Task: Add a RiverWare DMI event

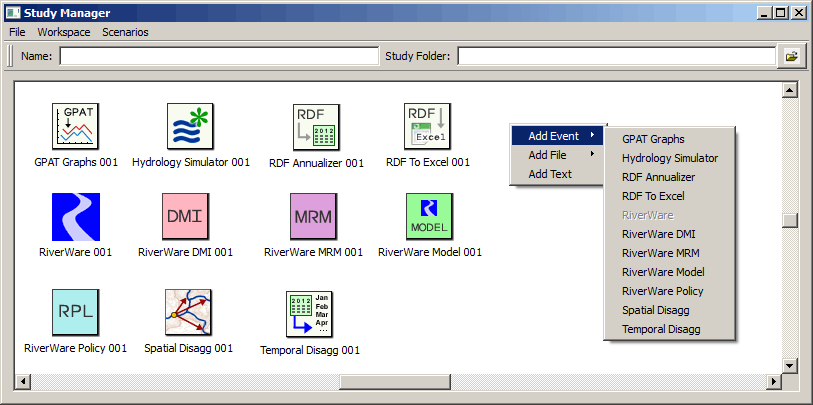Action: point(669,234)
